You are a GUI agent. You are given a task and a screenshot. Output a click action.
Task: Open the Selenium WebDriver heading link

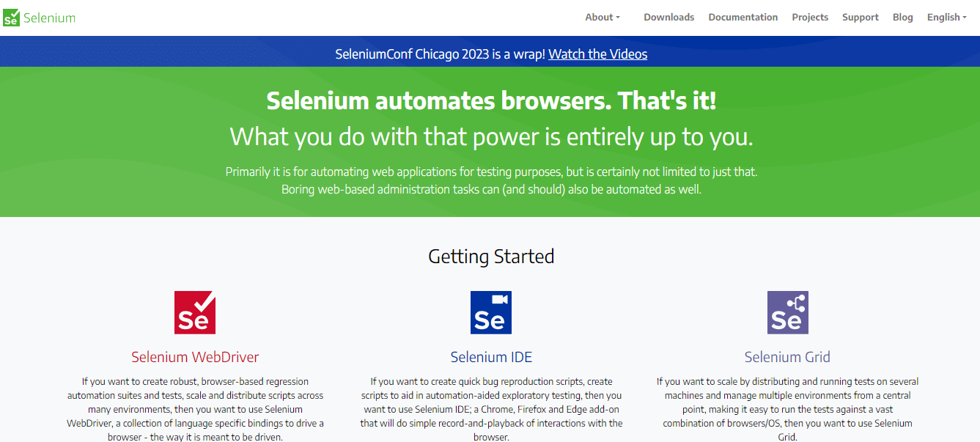point(194,357)
